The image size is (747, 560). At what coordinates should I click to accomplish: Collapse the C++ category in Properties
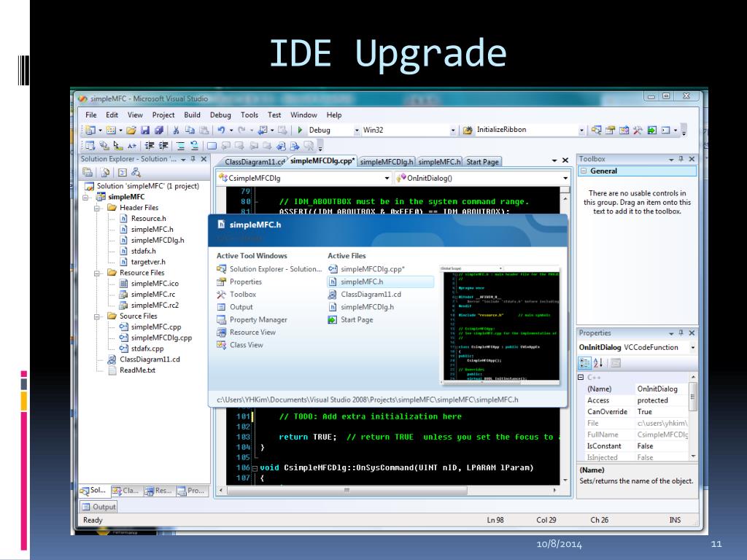pyautogui.click(x=581, y=377)
